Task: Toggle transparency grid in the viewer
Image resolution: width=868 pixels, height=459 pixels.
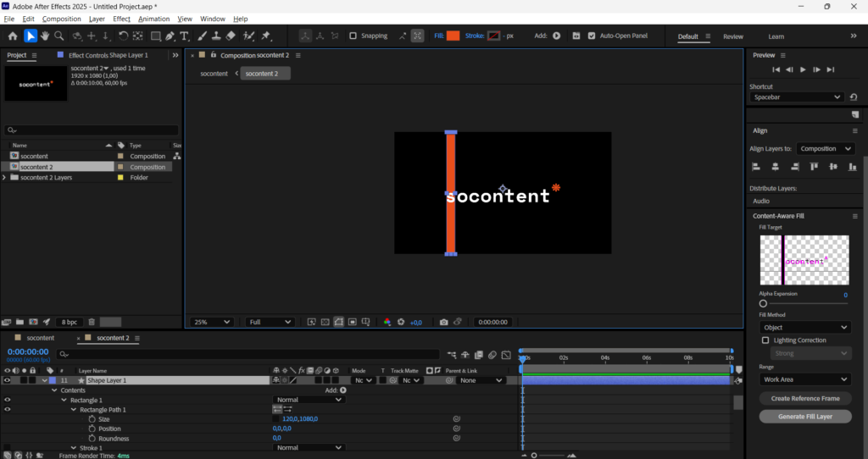Action: (325, 322)
